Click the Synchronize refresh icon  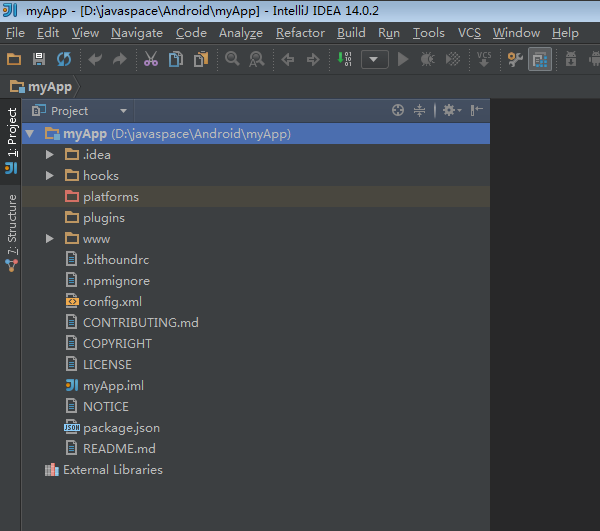[64, 59]
